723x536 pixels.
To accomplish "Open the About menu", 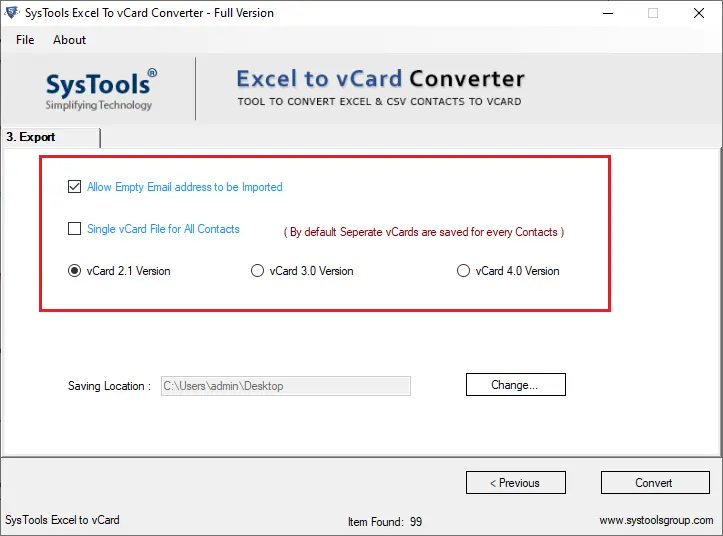I will [x=69, y=40].
